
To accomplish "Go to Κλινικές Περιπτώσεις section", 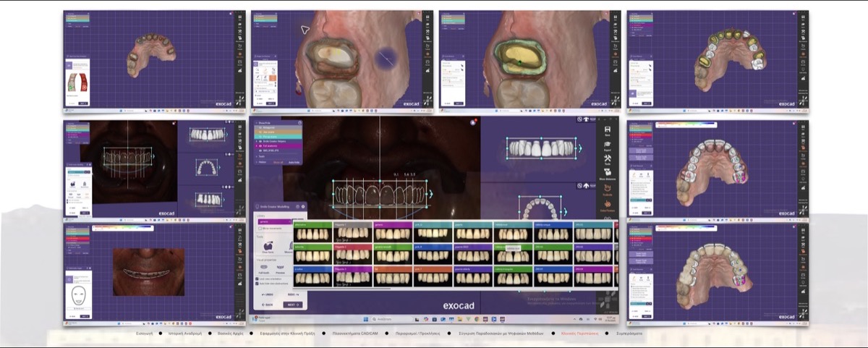I will click(581, 334).
